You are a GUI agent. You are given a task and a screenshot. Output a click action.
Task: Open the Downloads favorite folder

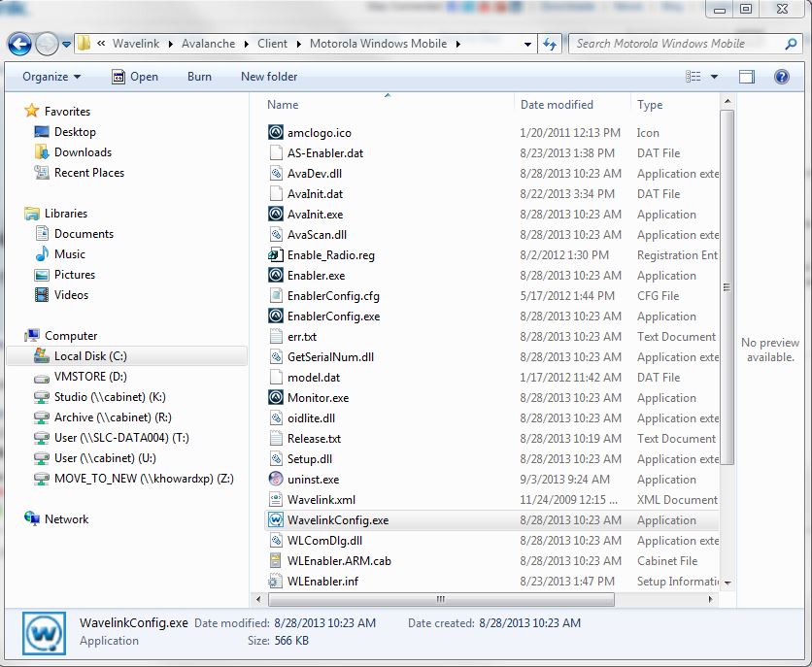coord(83,152)
